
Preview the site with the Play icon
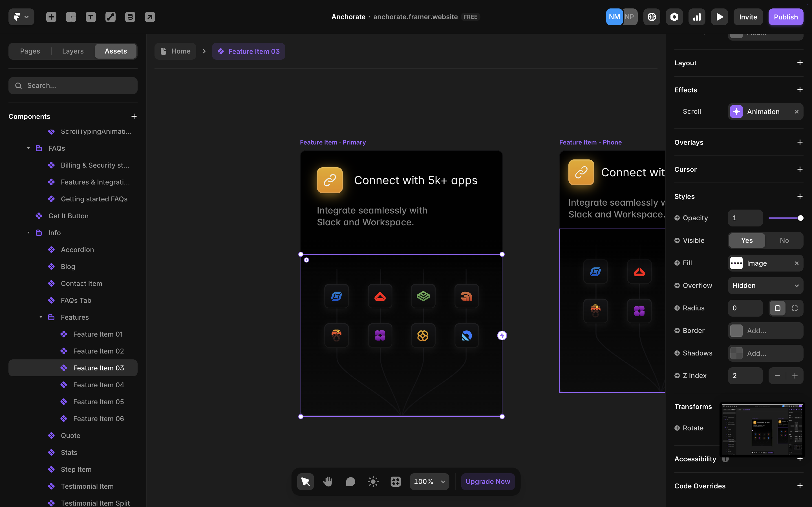(x=720, y=17)
